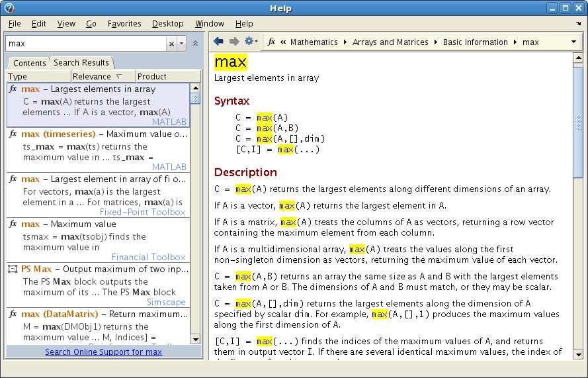Viewport: 588px width, 378px height.
Task: Go back with the blue left arrow
Action: pos(218,41)
